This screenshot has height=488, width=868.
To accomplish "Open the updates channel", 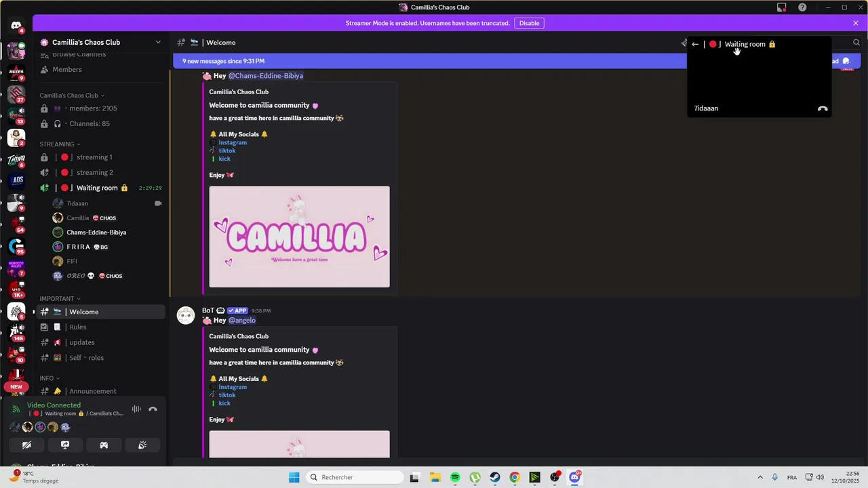I will click(100, 342).
